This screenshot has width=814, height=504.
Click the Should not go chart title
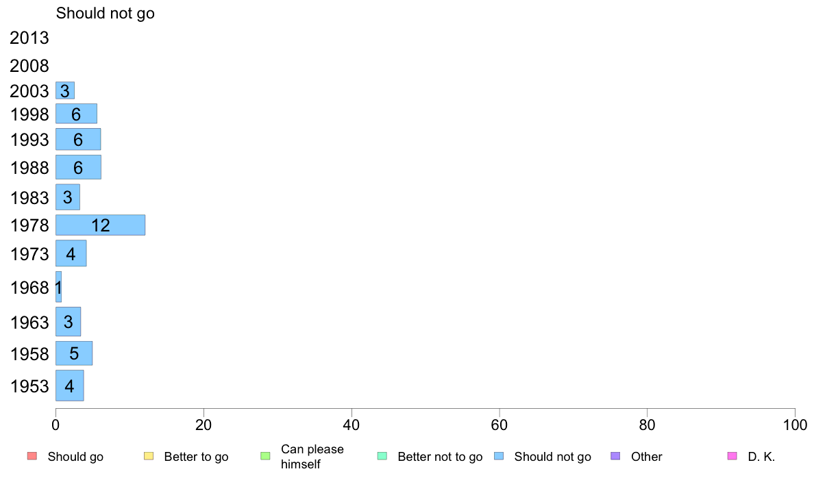[106, 13]
